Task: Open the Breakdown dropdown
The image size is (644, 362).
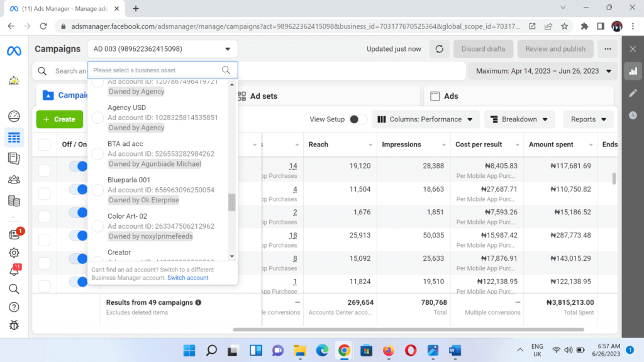Action: pos(519,119)
